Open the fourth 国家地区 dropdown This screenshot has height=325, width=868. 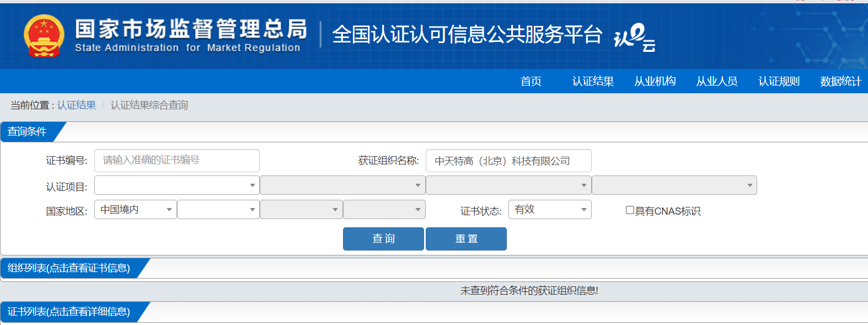(384, 210)
